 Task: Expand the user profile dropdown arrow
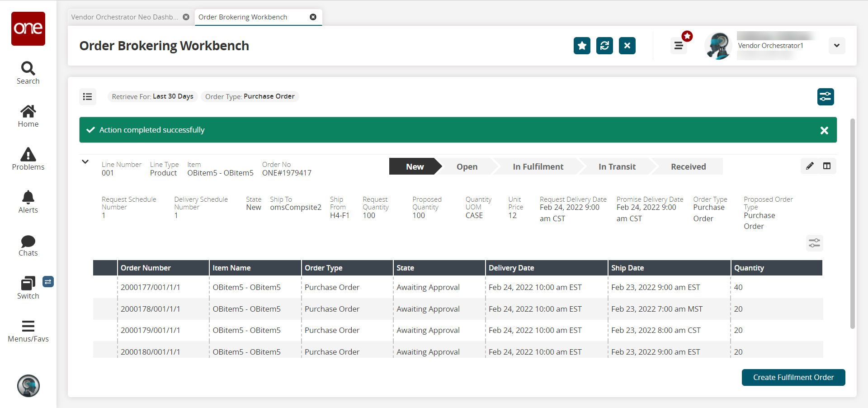(x=836, y=46)
